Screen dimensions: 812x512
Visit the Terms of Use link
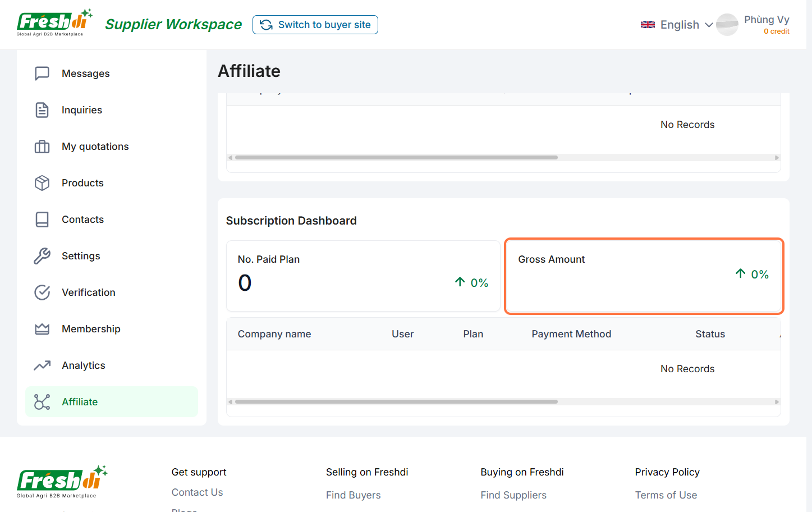point(666,495)
